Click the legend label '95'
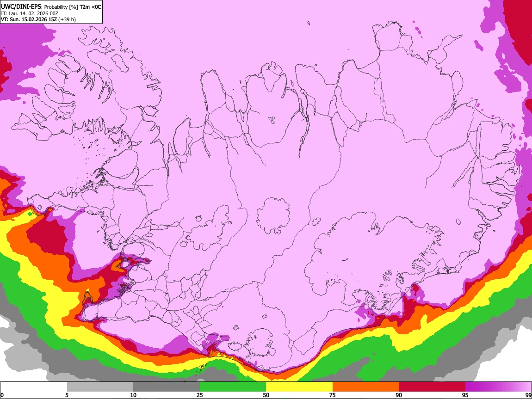 pos(465,395)
